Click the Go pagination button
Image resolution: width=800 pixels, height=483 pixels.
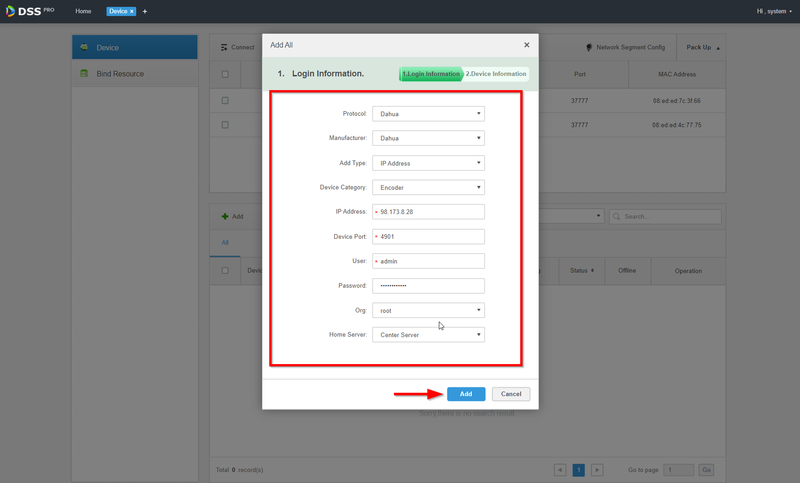(706, 470)
